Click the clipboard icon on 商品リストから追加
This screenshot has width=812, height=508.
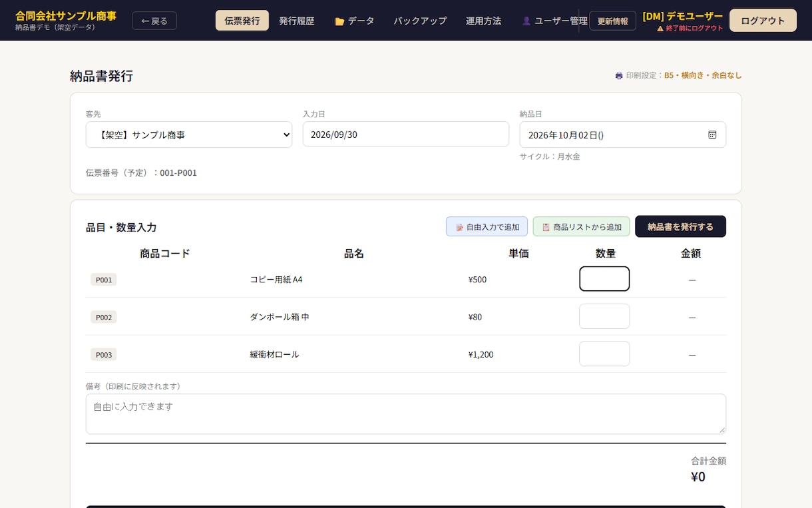tap(546, 227)
